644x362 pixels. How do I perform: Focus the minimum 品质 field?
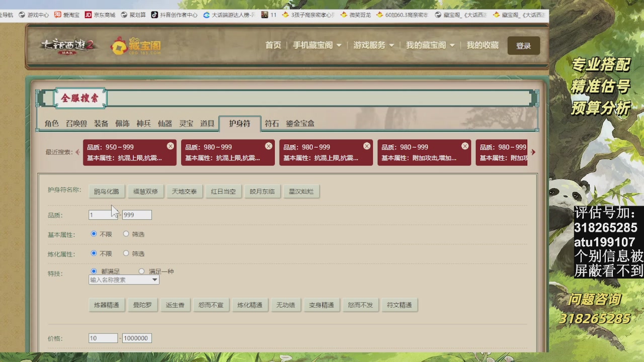pyautogui.click(x=103, y=215)
